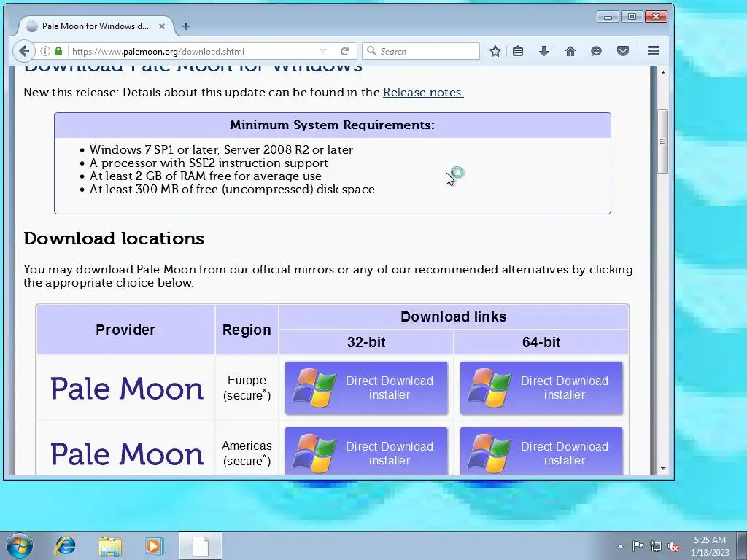Viewport: 747px width, 560px height.
Task: Download Europe 64-bit Direct Download installer
Action: [541, 388]
